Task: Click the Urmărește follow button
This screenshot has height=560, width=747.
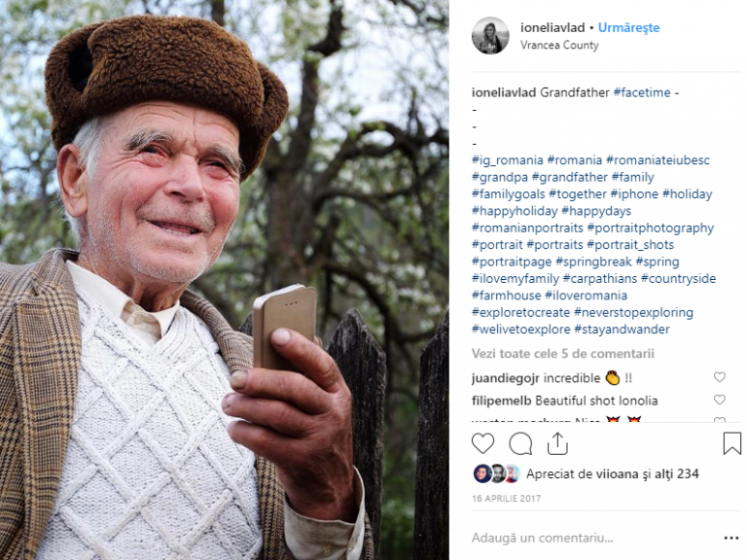Action: point(629,27)
